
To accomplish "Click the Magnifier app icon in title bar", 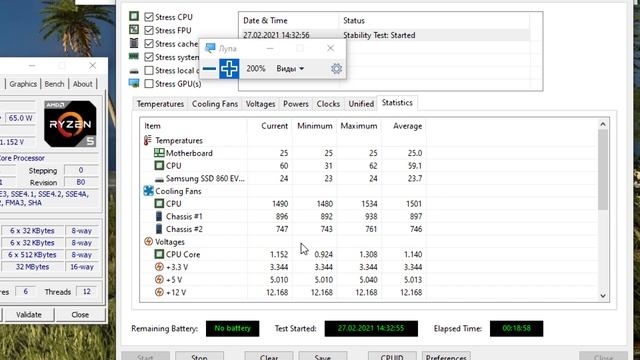I will pos(210,48).
